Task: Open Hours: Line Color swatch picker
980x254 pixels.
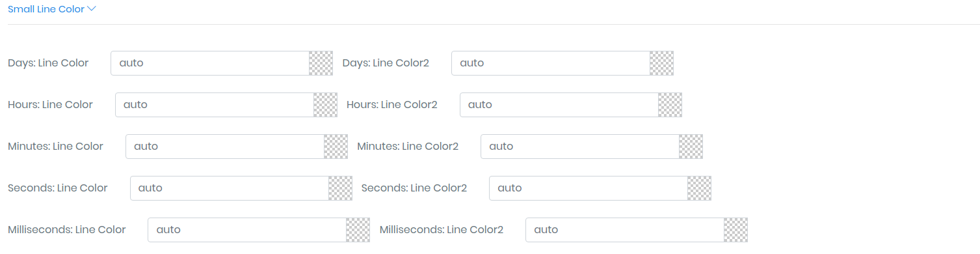Action: click(x=325, y=105)
